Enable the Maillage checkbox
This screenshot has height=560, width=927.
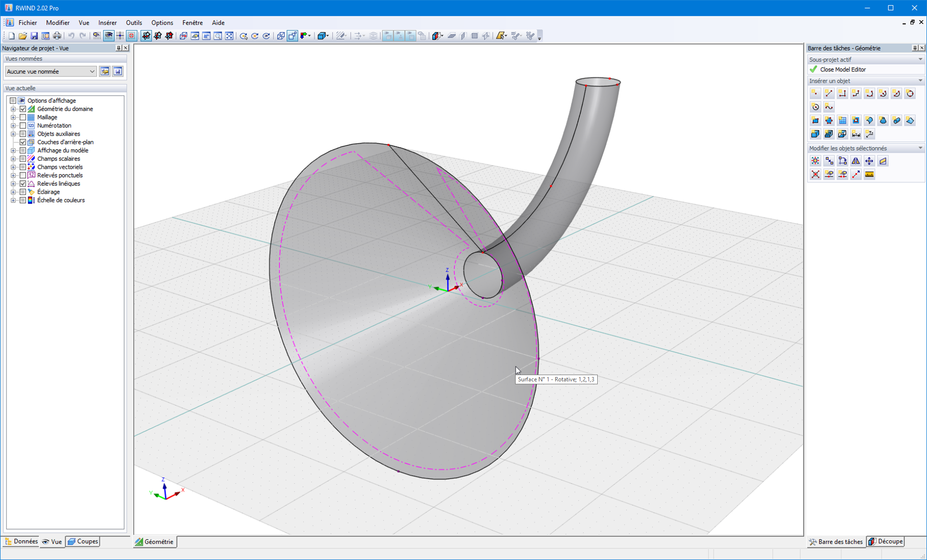tap(23, 117)
